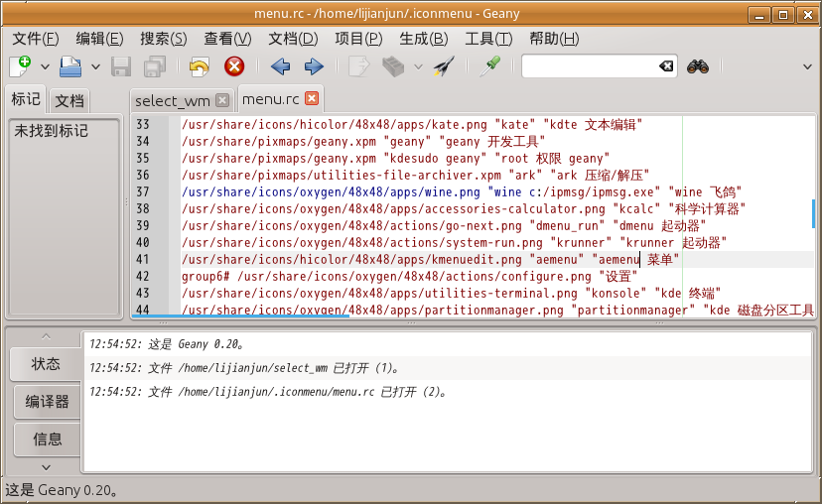Clear the toolbar search field
Screen dimensions: 822x504
pos(666,66)
